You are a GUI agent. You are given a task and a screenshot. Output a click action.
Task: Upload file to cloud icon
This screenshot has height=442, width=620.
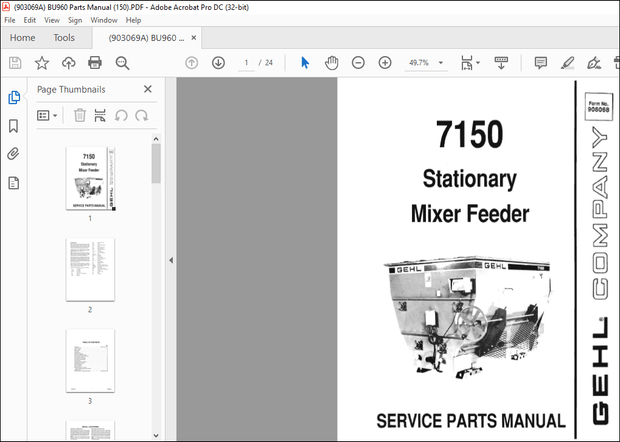68,63
